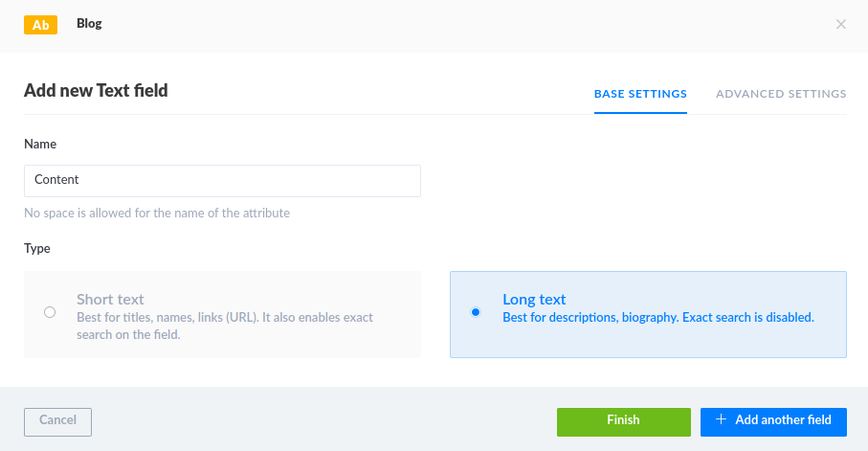
Task: Click the yellow Ab text field icon
Action: pyautogui.click(x=40, y=25)
